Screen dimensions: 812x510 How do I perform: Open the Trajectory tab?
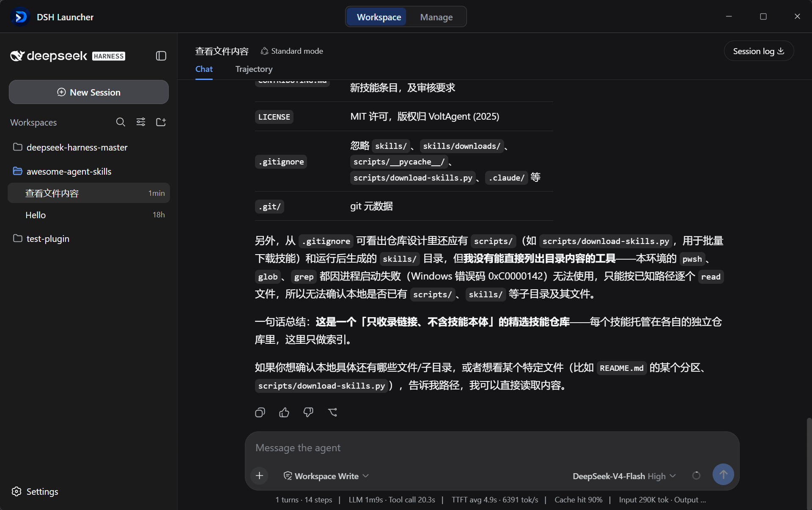point(254,69)
